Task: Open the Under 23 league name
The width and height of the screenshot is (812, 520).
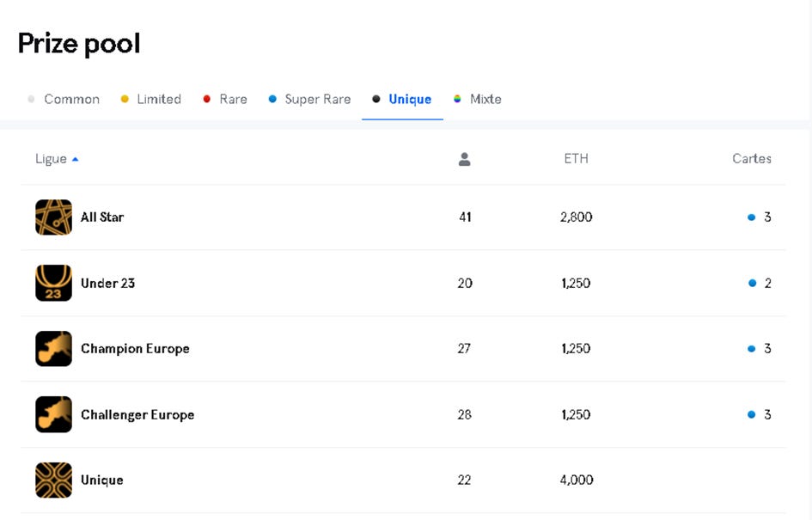Action: (x=107, y=284)
